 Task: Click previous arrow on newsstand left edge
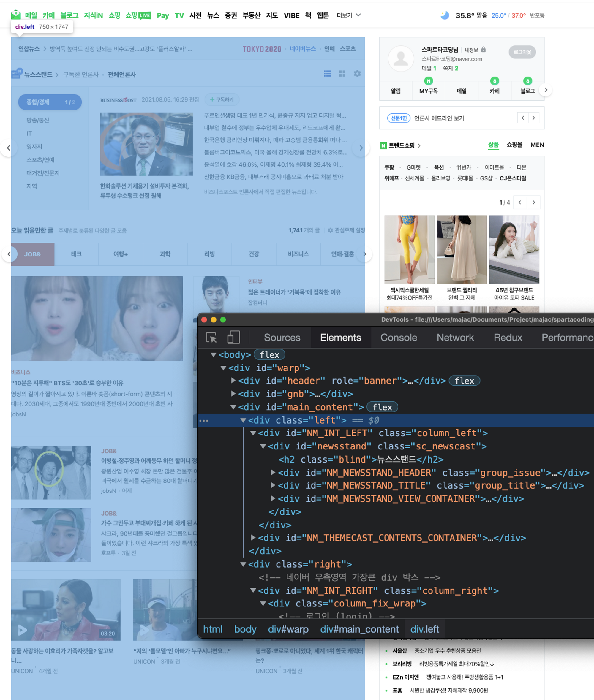[9, 148]
